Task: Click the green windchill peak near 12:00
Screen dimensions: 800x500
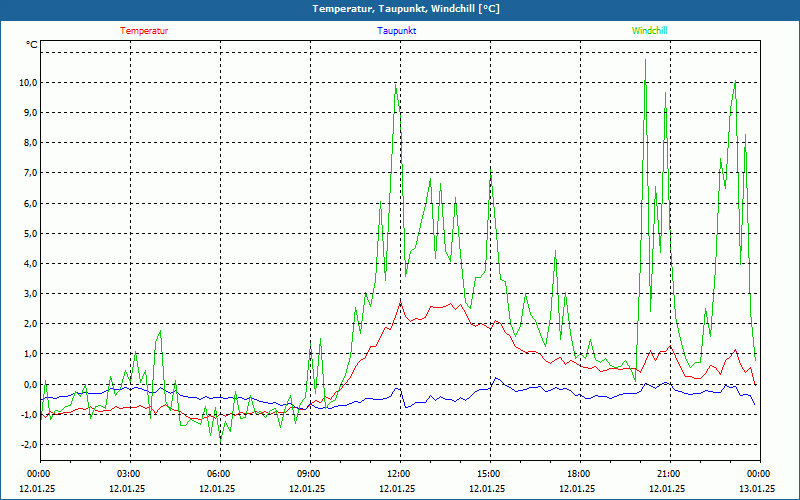Action: [396, 85]
